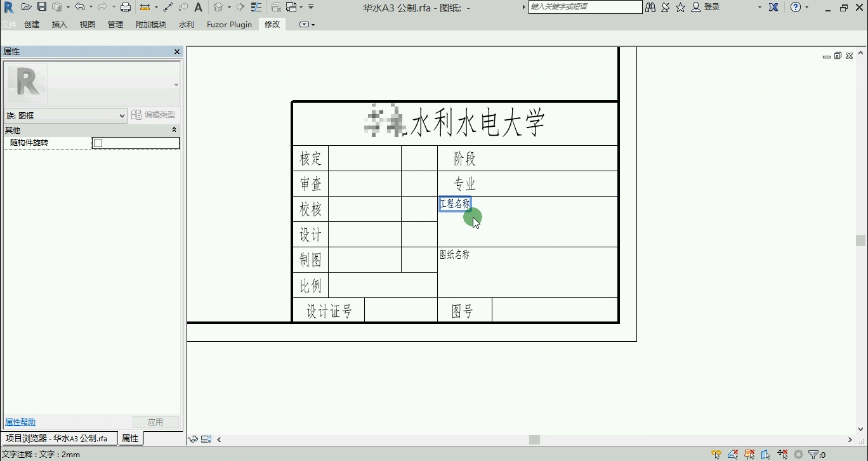Click the 编辑类型 button

[154, 115]
